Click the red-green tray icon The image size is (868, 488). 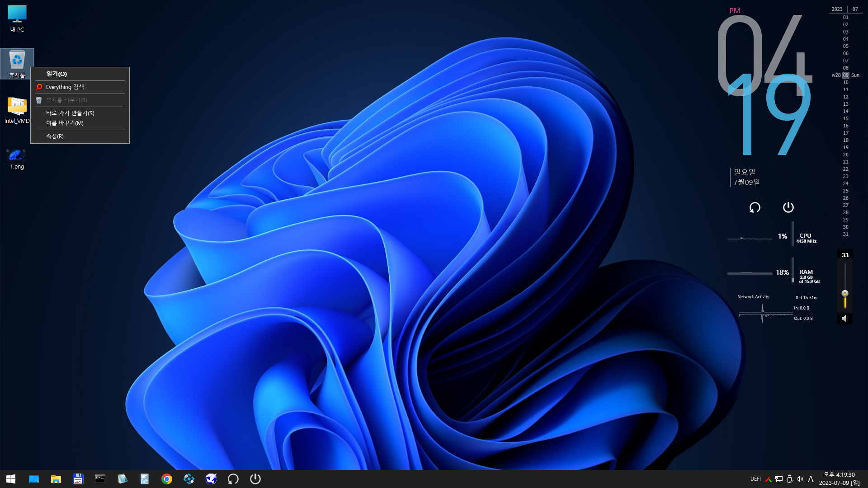point(768,479)
